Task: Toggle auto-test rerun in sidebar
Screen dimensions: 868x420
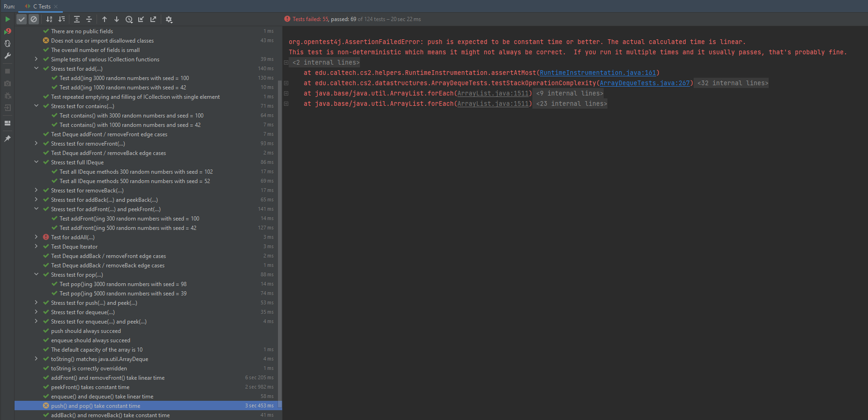Action: coord(7,44)
